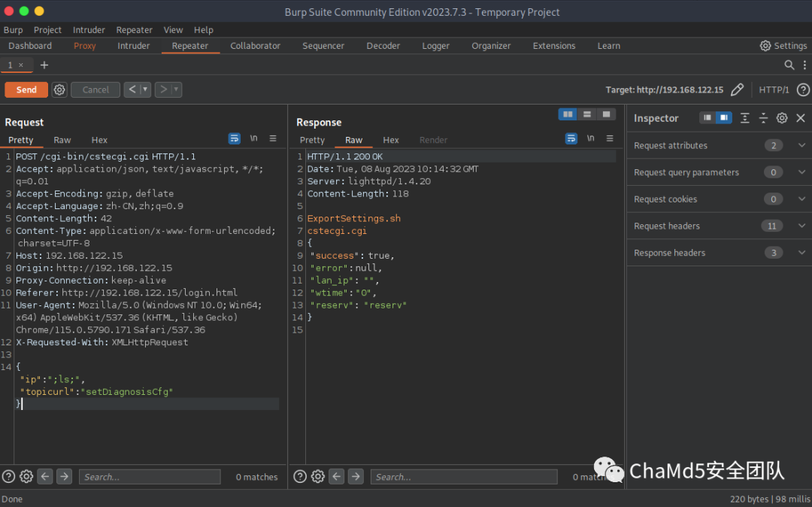Viewport: 812px width, 507px height.
Task: Open the back history dropdown arrow
Action: [x=146, y=90]
